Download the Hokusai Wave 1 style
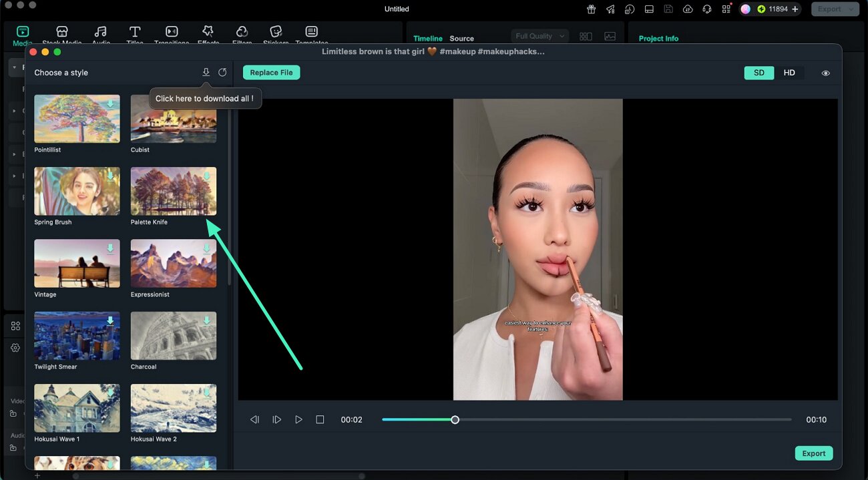 pos(110,393)
